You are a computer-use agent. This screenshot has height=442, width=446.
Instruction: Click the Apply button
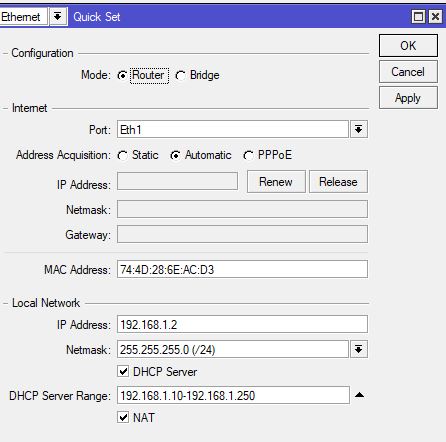click(408, 98)
